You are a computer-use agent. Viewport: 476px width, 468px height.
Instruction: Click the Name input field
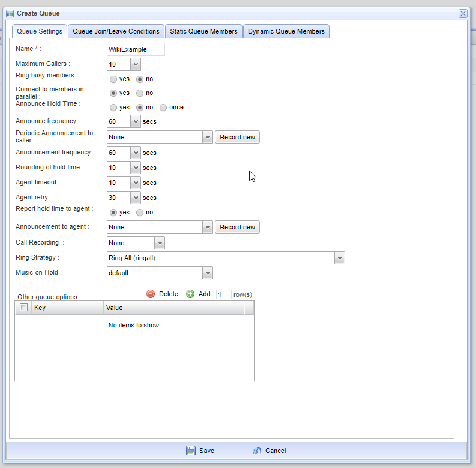click(136, 49)
